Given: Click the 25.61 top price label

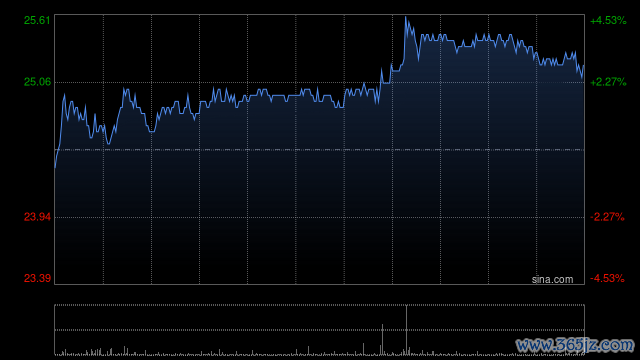Looking at the screenshot, I should [x=37, y=20].
